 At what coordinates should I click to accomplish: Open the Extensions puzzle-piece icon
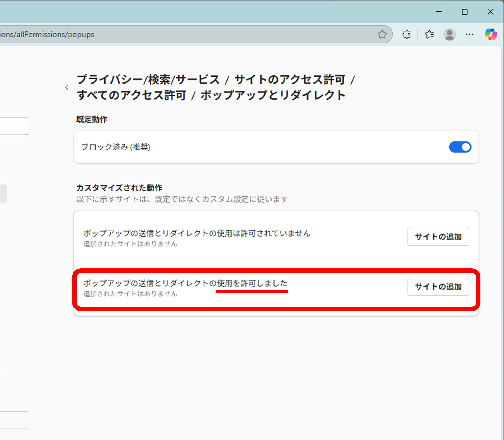(x=406, y=34)
